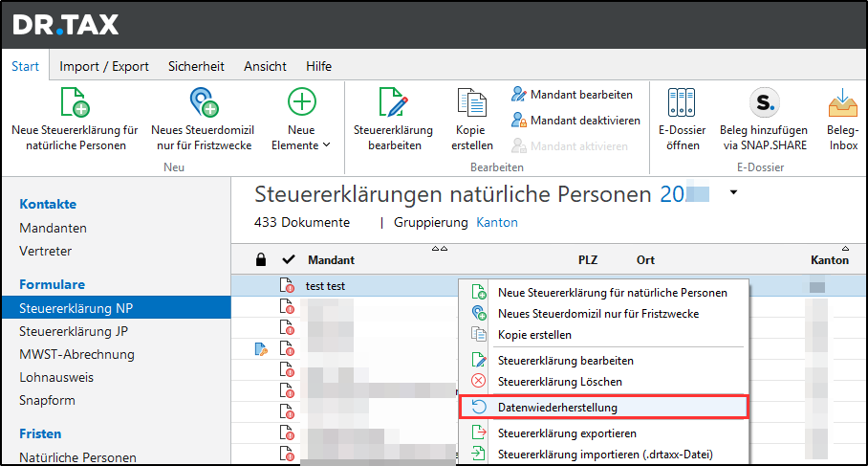Open the Ansicht tab

pos(265,66)
